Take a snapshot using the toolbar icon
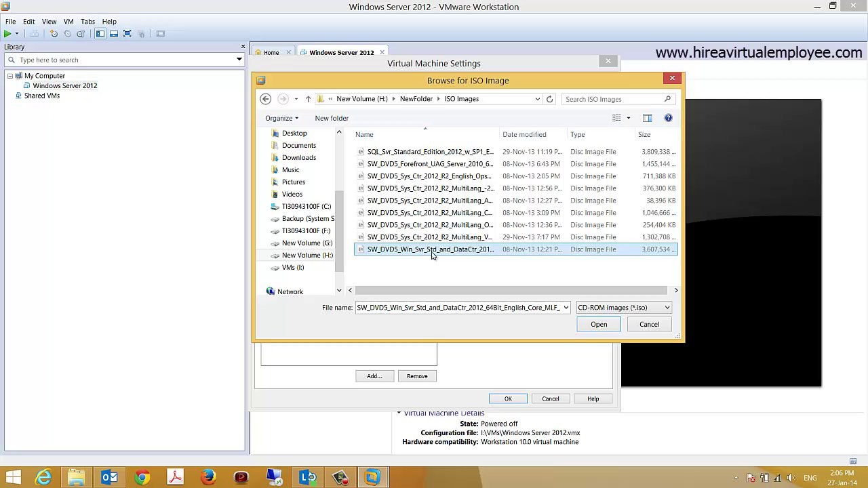Viewport: 868px width, 488px height. point(54,34)
